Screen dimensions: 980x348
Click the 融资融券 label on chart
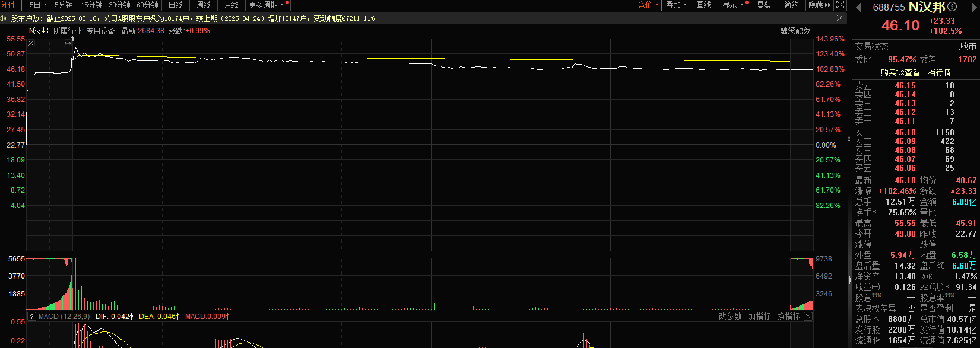(x=795, y=31)
